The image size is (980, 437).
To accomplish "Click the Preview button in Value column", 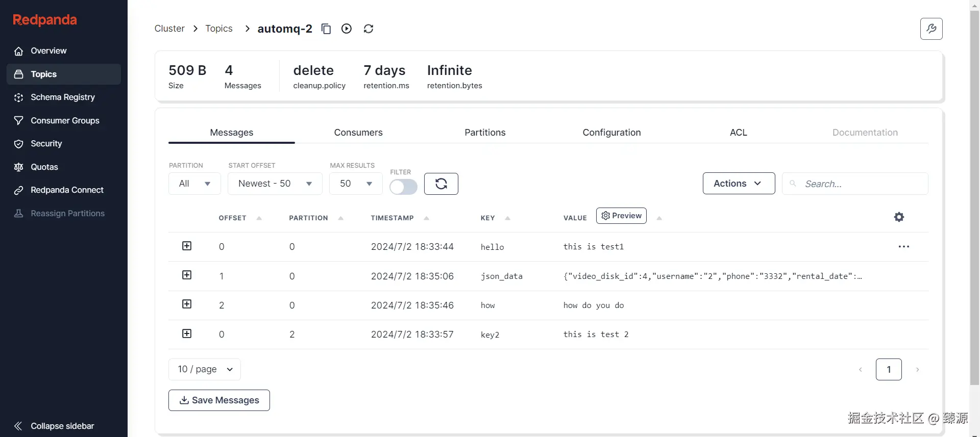I will 621,216.
